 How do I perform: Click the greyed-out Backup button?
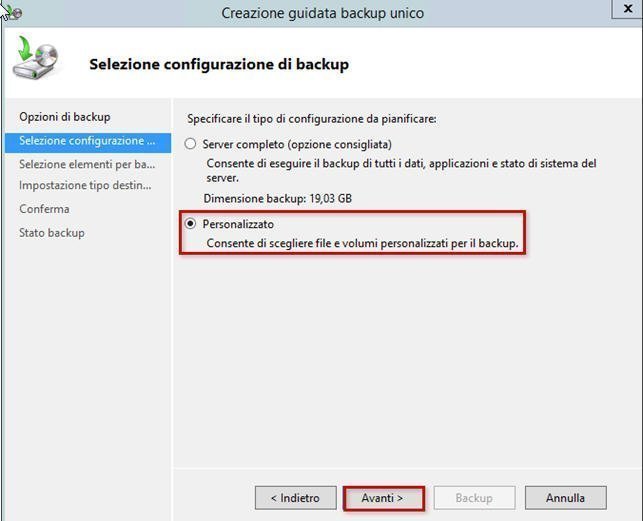click(474, 497)
